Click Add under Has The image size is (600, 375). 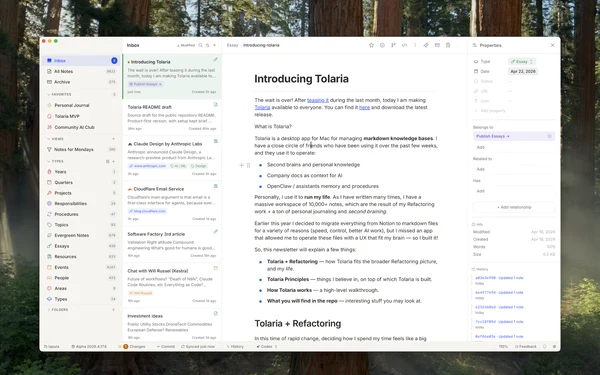click(x=481, y=191)
